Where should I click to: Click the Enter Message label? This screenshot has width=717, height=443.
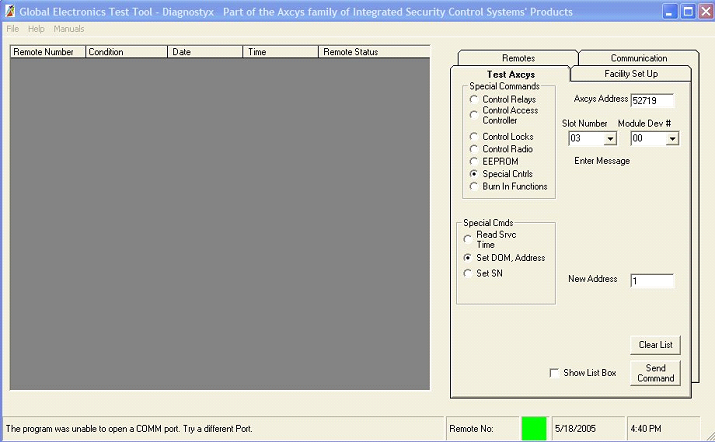click(602, 161)
